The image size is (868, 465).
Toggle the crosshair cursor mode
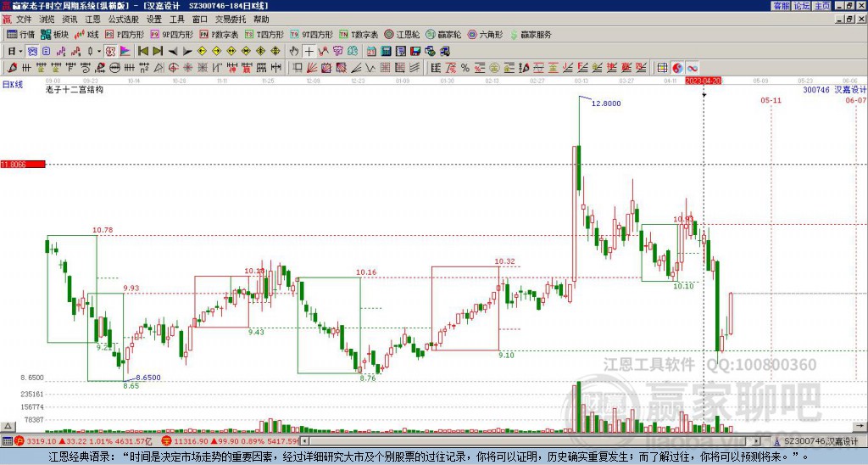pos(309,51)
